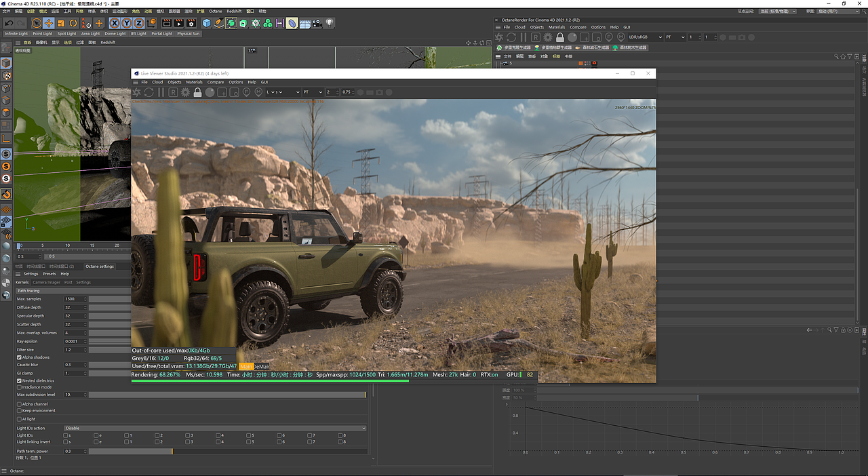
Task: Open gear settings in Live Viewer Studio
Action: pyautogui.click(x=185, y=92)
